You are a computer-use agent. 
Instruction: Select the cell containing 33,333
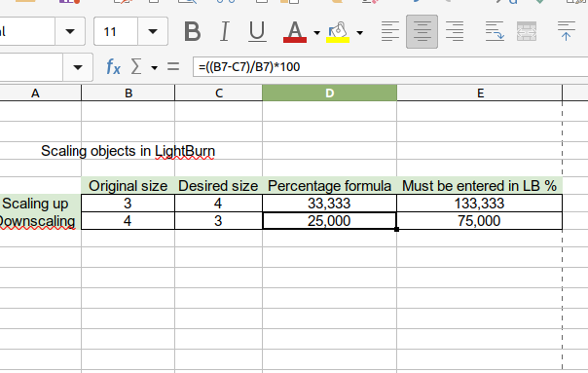[x=330, y=204]
